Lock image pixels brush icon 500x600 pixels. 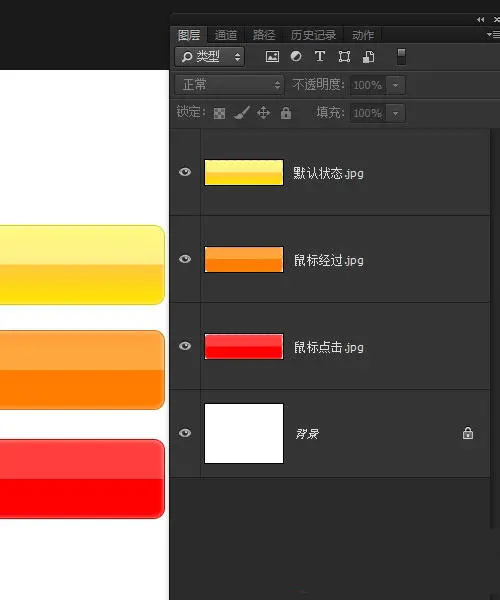tap(242, 113)
